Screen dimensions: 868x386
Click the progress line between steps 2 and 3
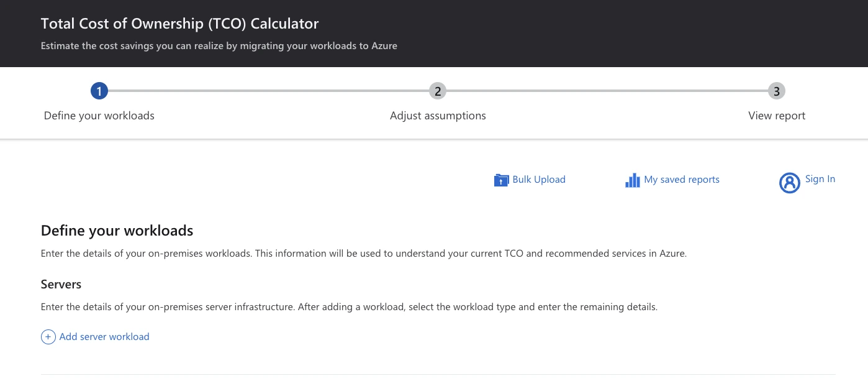point(607,91)
